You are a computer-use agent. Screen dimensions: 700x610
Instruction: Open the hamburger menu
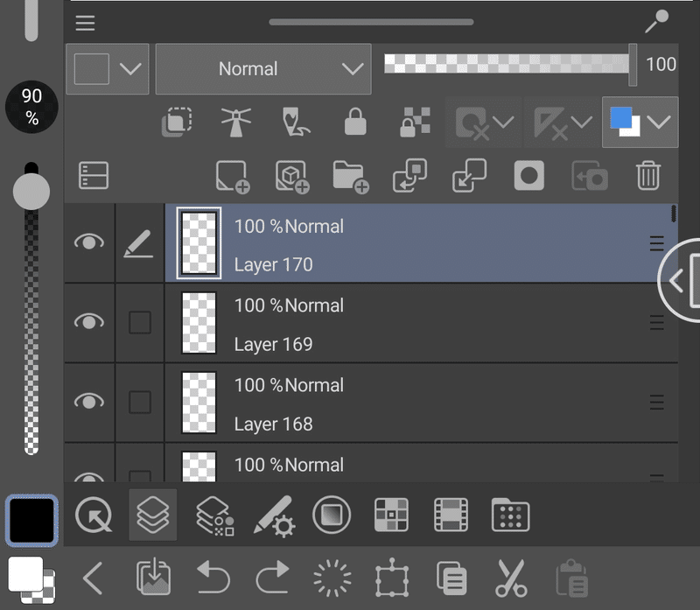point(85,23)
